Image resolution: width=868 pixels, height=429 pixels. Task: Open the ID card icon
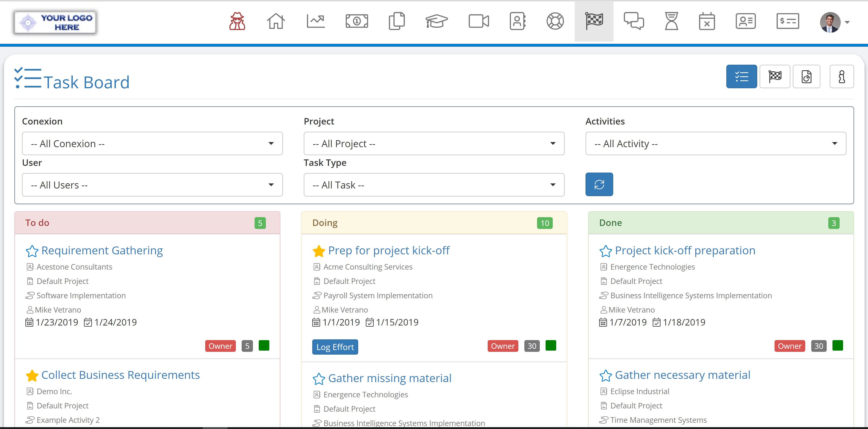(x=745, y=21)
